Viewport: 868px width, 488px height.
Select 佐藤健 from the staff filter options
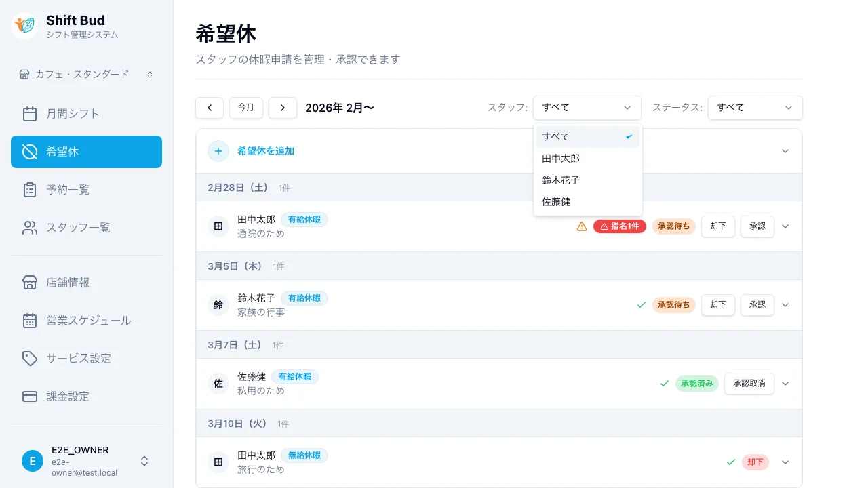click(x=556, y=201)
